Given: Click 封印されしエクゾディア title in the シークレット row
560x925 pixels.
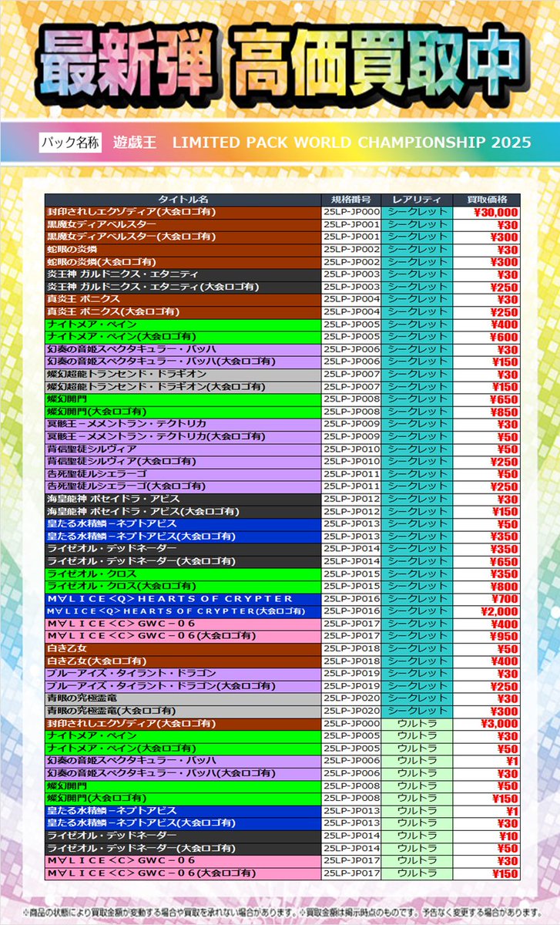Looking at the screenshot, I should click(x=183, y=212).
